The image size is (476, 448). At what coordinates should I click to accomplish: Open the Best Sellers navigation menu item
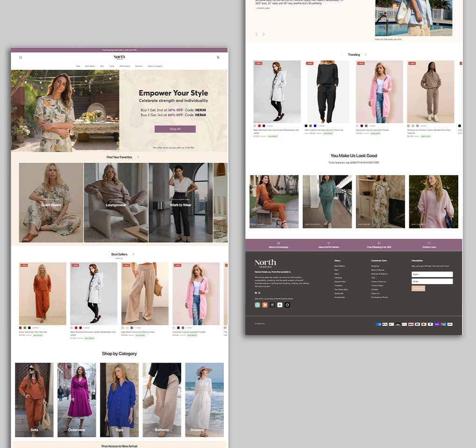point(90,66)
